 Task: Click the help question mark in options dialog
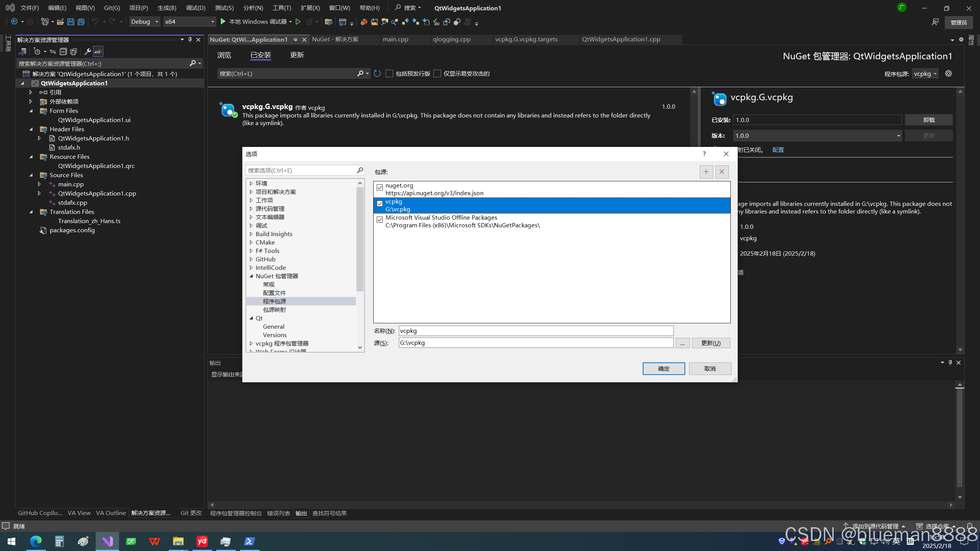pyautogui.click(x=704, y=154)
